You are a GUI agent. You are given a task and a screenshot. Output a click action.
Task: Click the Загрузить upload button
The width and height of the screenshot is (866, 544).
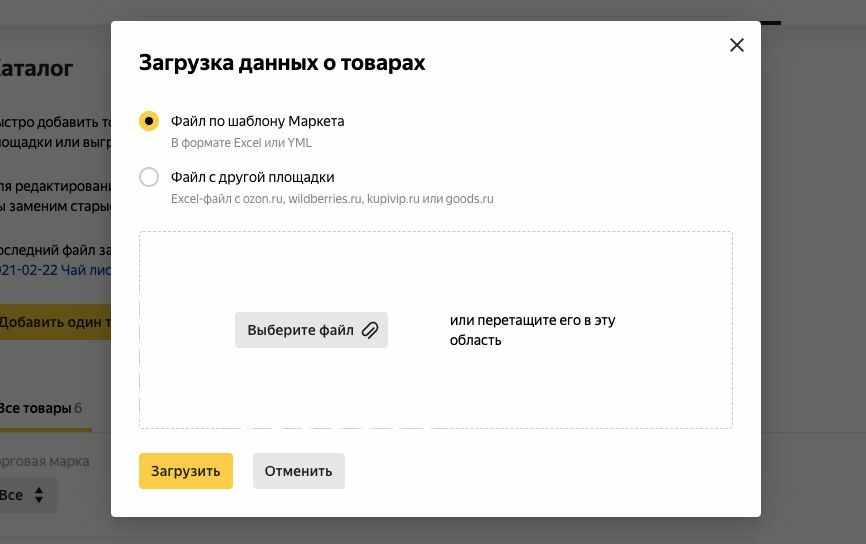click(x=186, y=471)
